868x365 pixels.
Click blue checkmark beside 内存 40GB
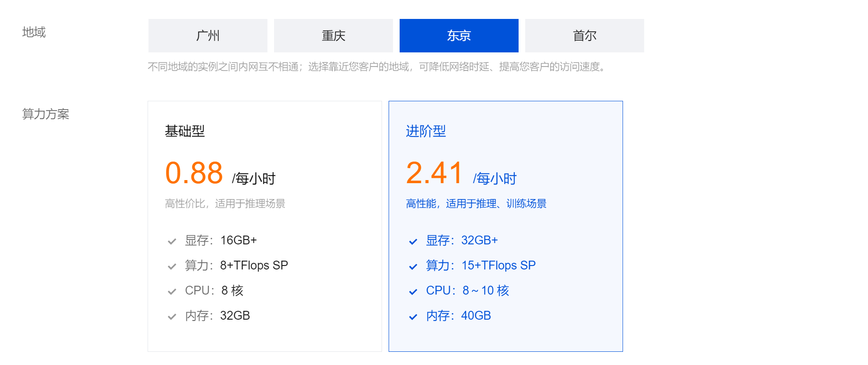point(413,317)
